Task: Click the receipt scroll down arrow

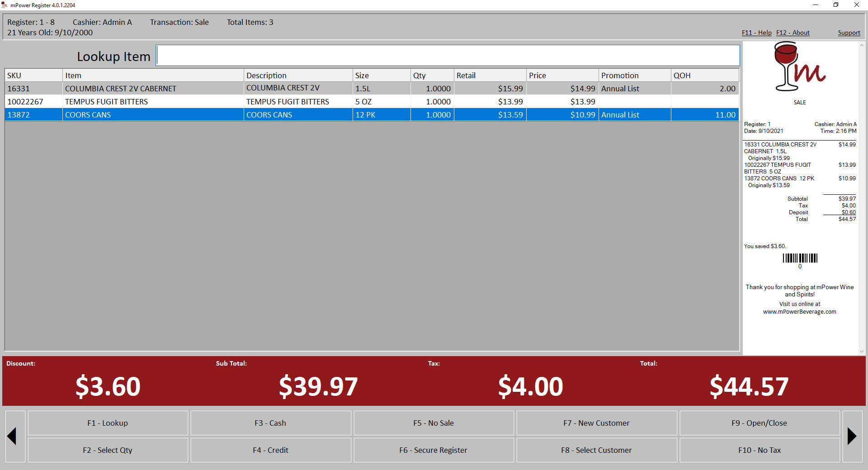Action: [x=862, y=351]
